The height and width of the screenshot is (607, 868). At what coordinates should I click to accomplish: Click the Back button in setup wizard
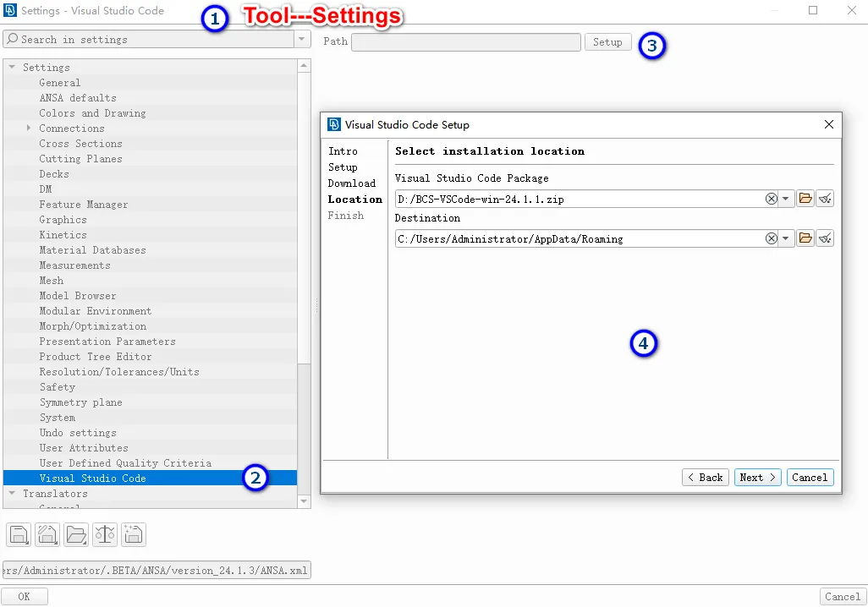[x=706, y=478]
